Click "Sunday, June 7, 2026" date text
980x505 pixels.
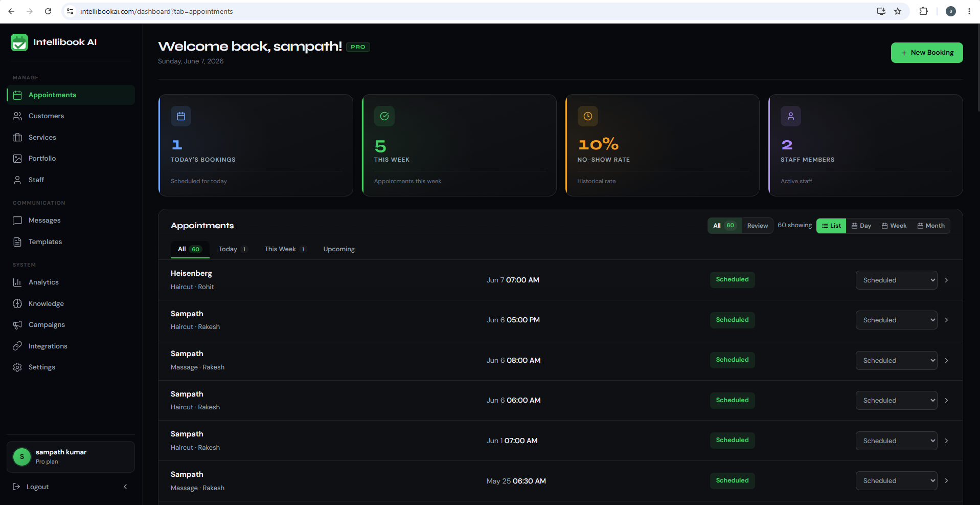191,61
